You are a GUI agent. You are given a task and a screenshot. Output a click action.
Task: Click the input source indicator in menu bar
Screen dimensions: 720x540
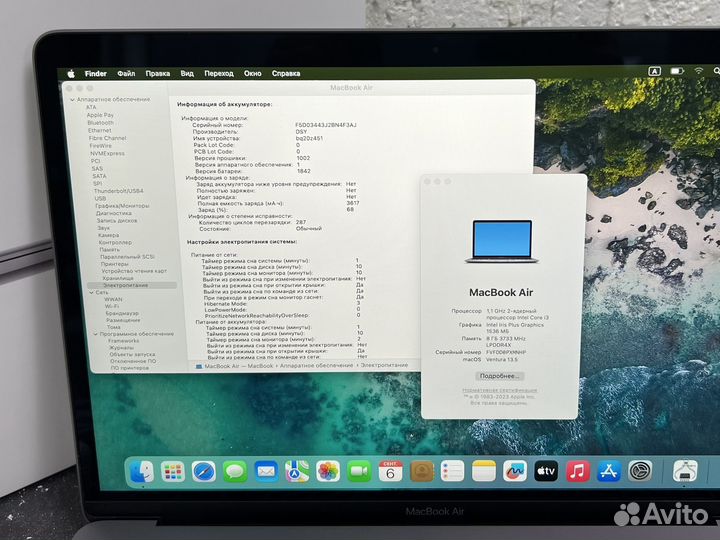(654, 71)
